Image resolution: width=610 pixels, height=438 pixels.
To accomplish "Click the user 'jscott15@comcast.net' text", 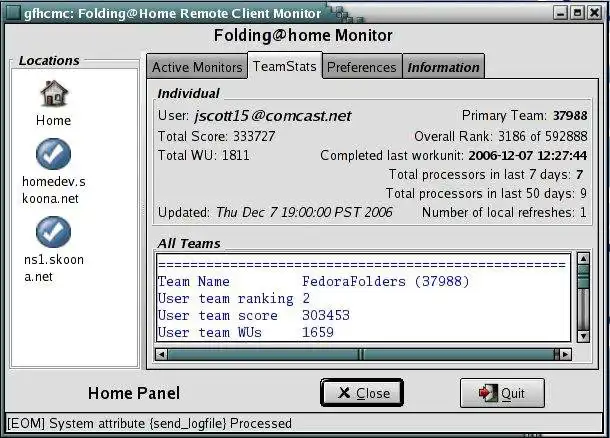I will click(x=273, y=116).
